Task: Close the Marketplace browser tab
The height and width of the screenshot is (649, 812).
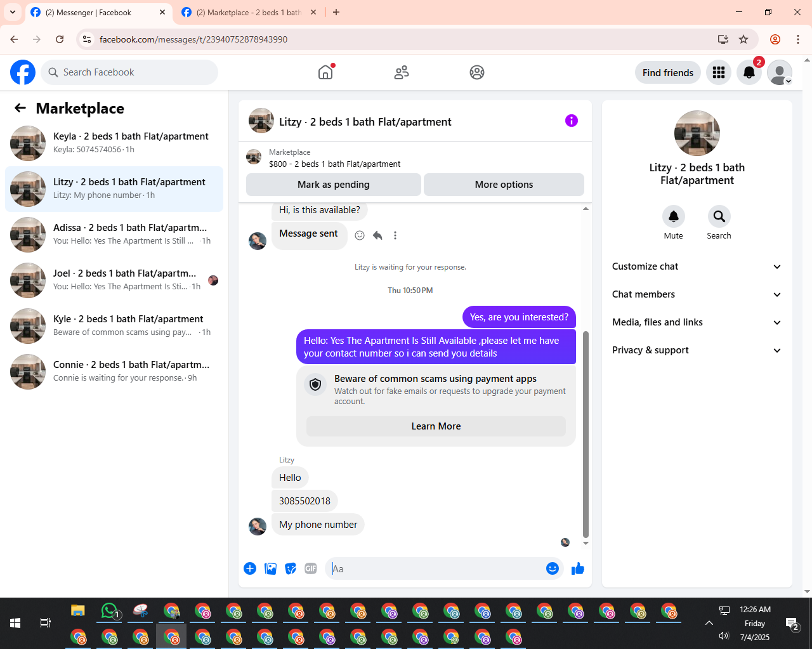Action: pos(313,12)
